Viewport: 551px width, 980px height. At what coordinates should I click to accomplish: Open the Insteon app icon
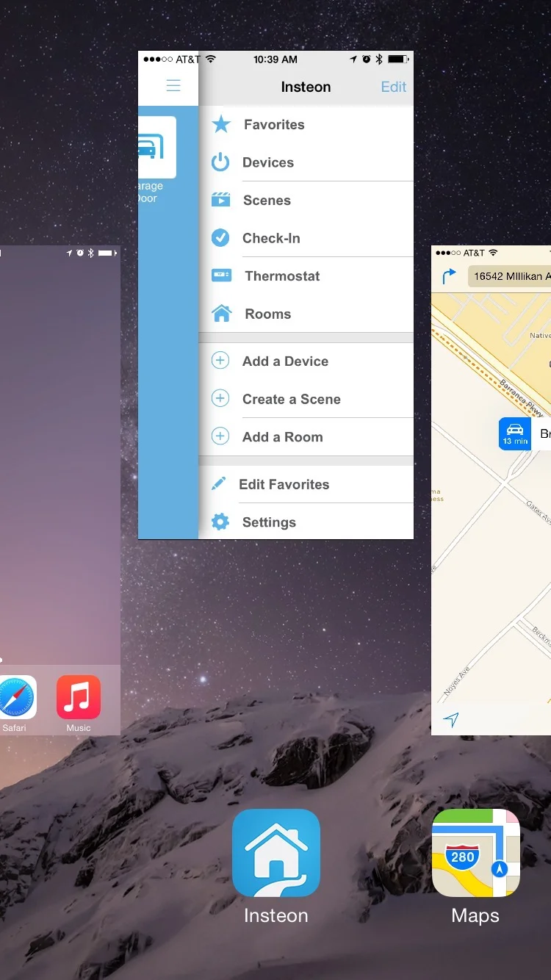pos(276,853)
